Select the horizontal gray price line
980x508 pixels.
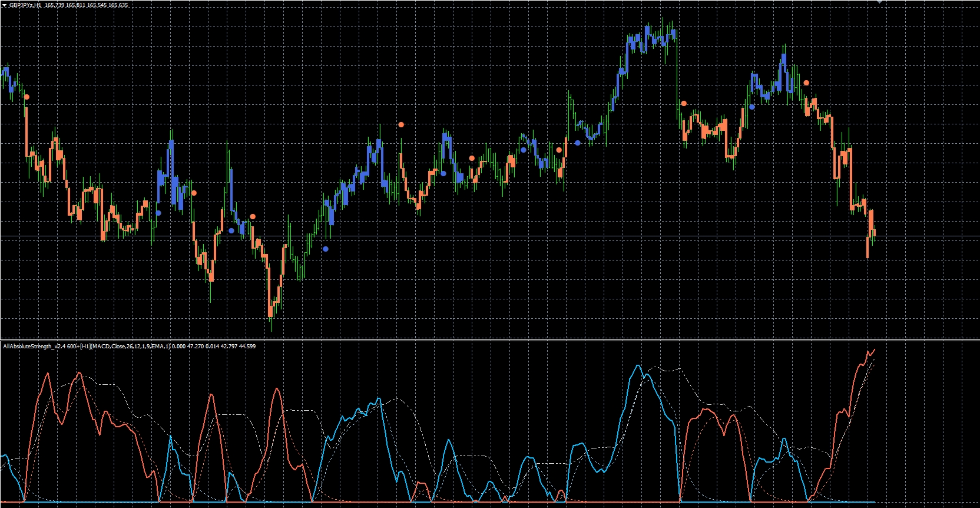coord(490,236)
